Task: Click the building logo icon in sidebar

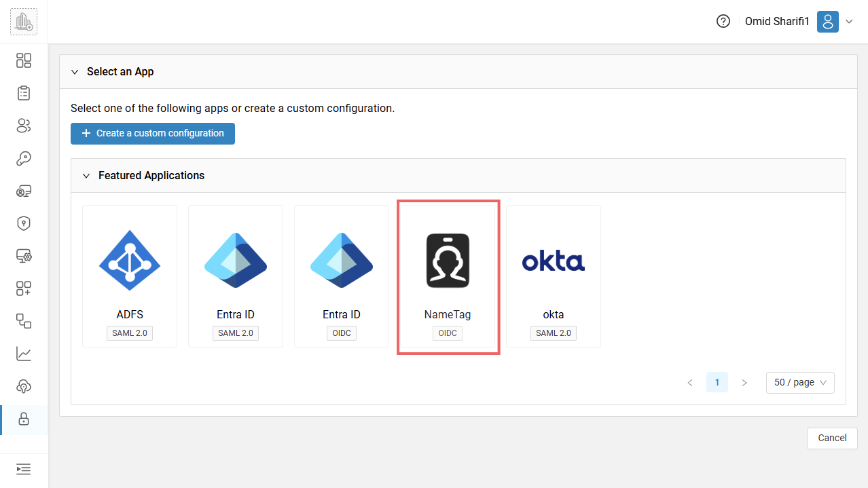Action: click(x=24, y=22)
